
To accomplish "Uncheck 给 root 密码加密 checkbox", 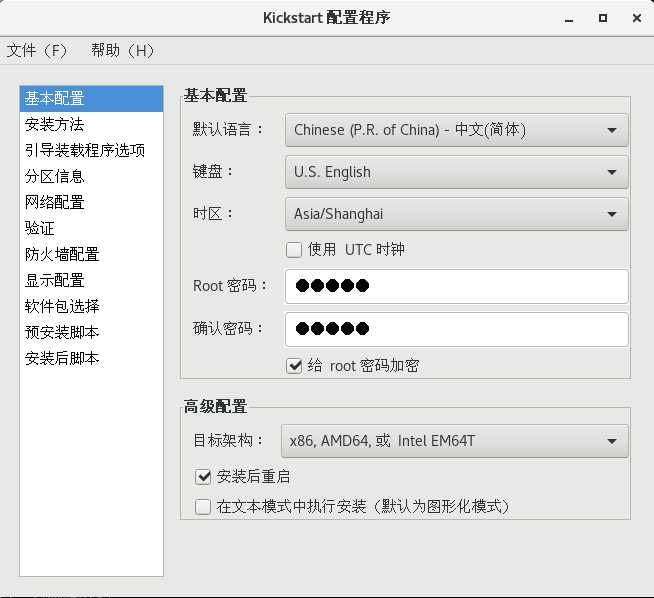I will point(294,366).
